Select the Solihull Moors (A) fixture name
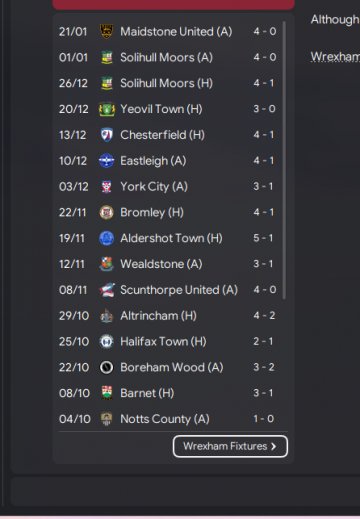360x519 pixels. click(166, 57)
